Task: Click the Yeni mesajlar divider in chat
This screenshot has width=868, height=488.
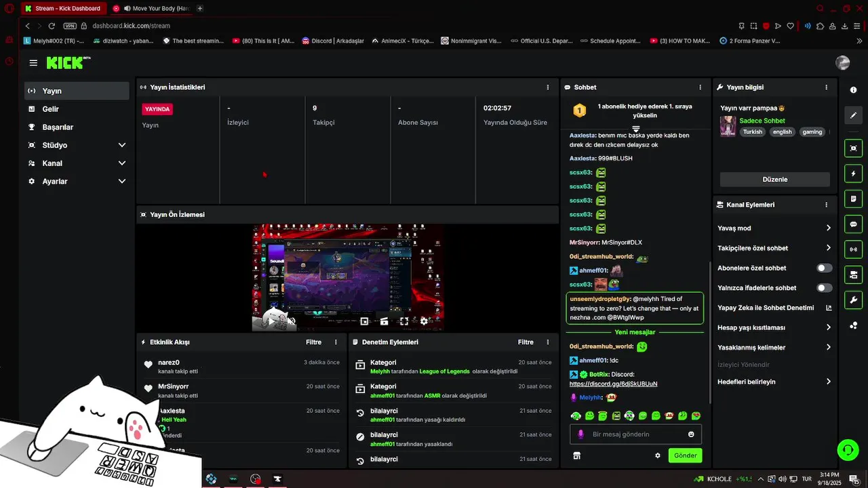Action: 635,332
